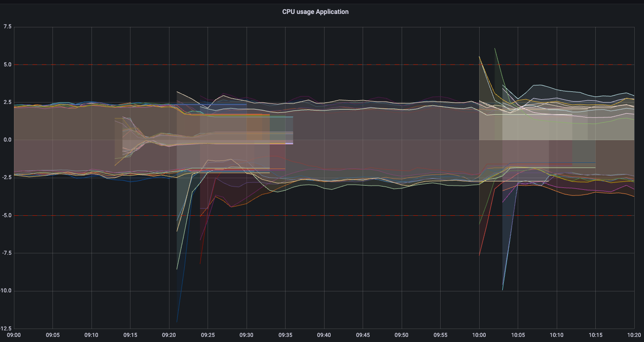644x342 pixels.
Task: Click the 5.0 y-axis label
Action: coord(7,65)
